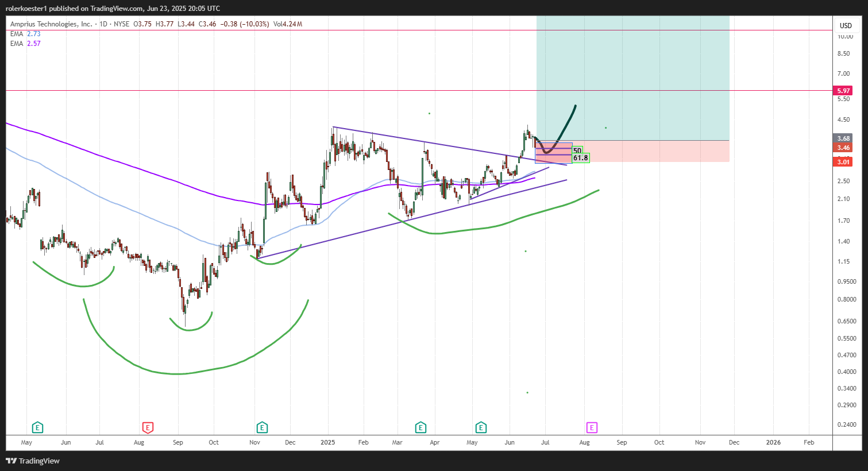868x471 pixels.
Task: Select the EMA 2.73 indicator legend
Action: tap(25, 34)
